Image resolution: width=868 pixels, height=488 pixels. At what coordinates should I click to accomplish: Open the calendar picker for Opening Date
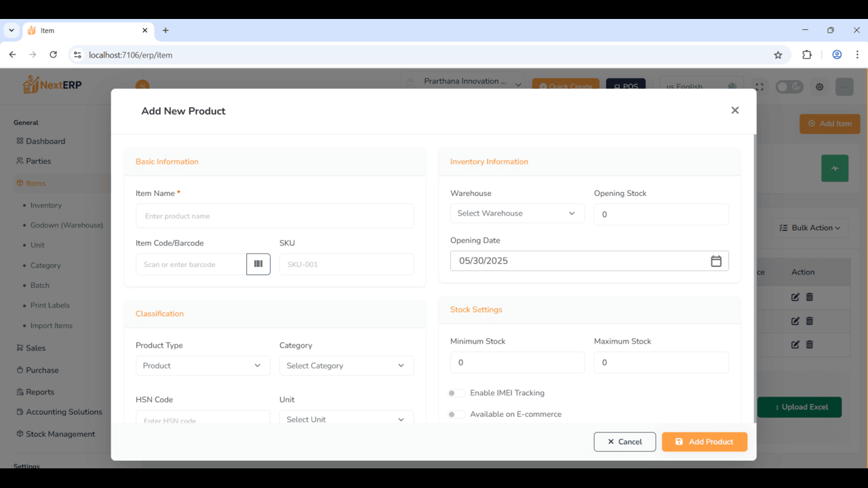716,260
